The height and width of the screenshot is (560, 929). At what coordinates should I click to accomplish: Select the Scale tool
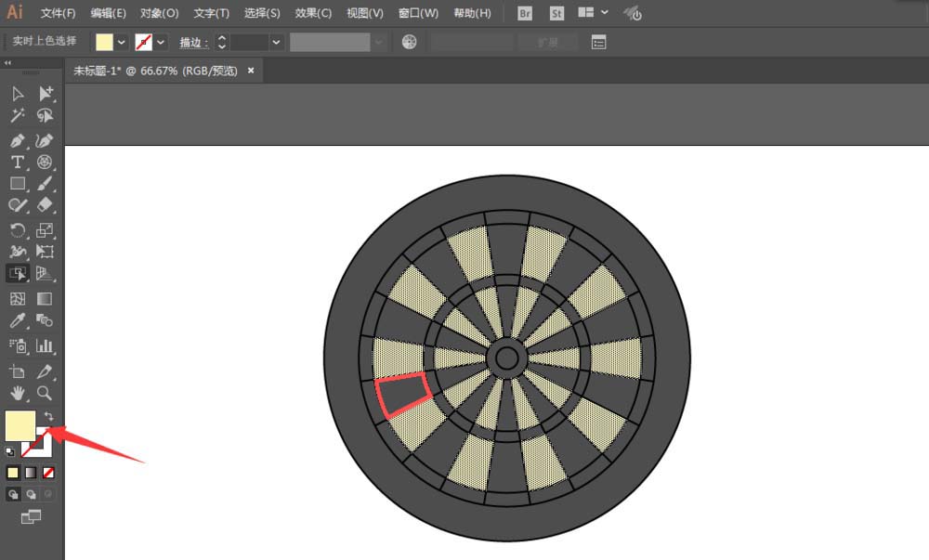45,229
